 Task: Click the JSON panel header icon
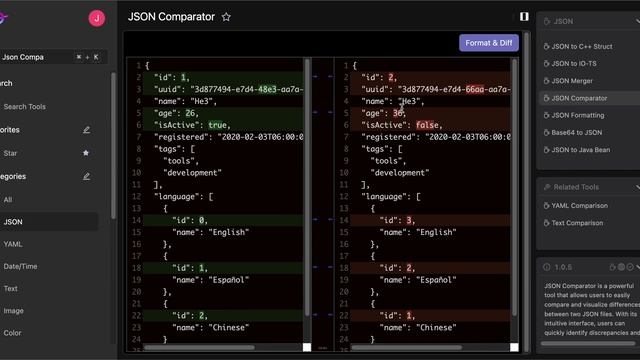(x=547, y=21)
